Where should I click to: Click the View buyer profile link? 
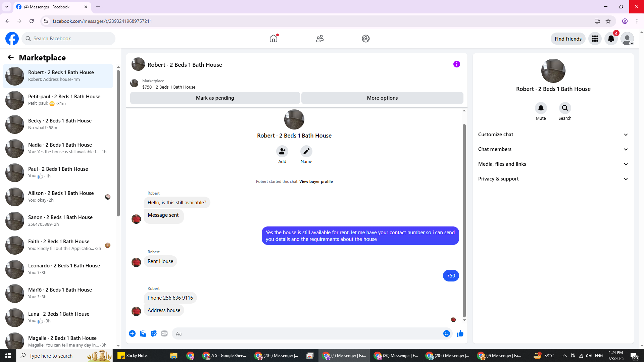(x=316, y=182)
